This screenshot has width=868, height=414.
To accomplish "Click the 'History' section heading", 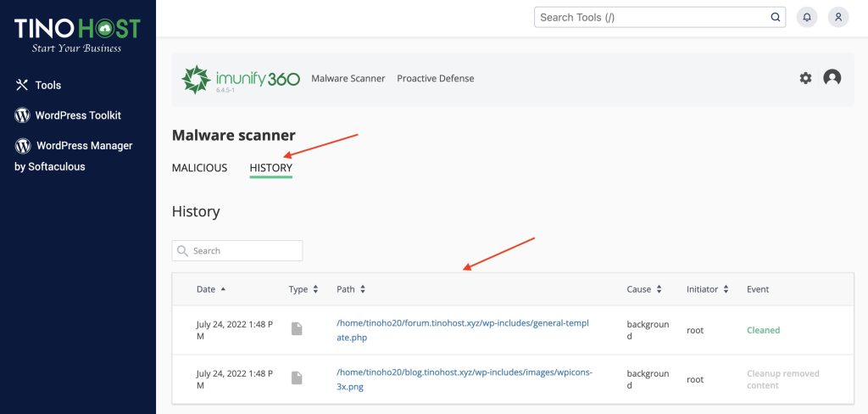I will pyautogui.click(x=196, y=212).
